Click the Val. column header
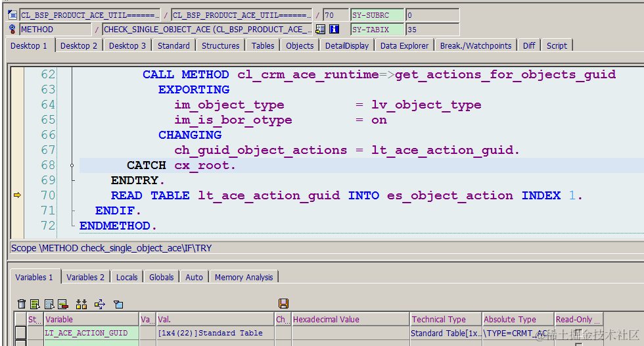The height and width of the screenshot is (346, 644). pos(216,319)
